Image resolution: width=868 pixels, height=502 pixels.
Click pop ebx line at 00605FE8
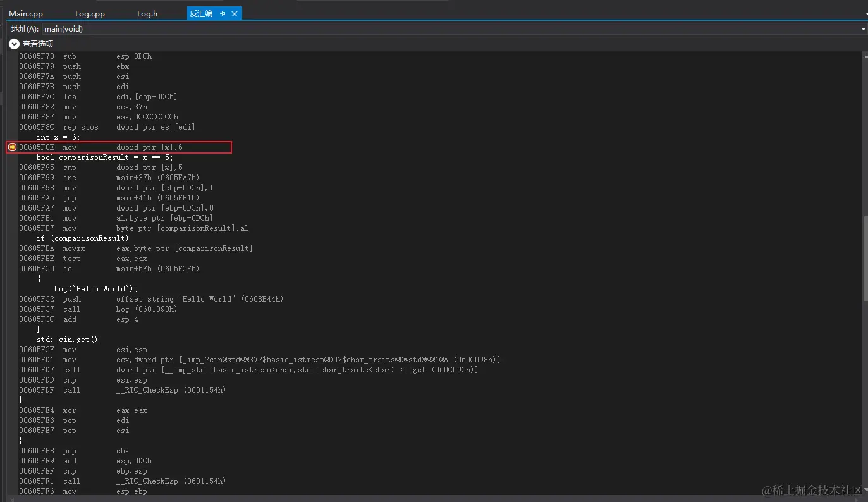pyautogui.click(x=74, y=451)
